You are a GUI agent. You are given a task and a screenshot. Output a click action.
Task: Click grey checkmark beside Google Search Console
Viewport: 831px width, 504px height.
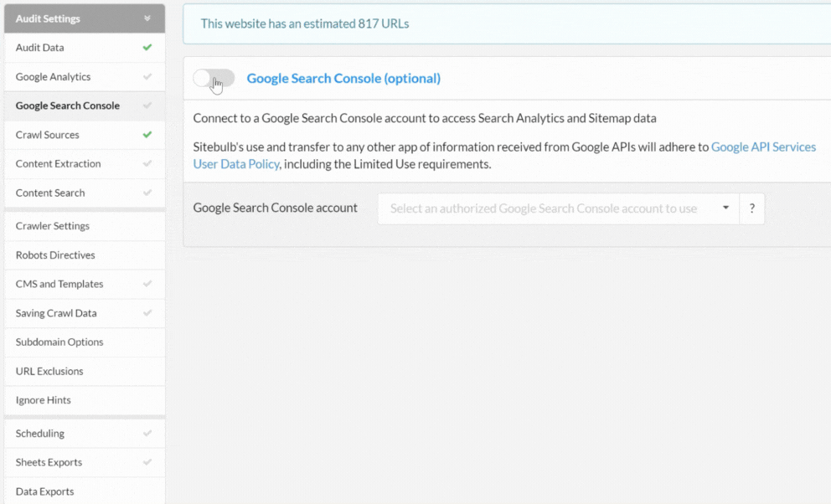pyautogui.click(x=147, y=105)
